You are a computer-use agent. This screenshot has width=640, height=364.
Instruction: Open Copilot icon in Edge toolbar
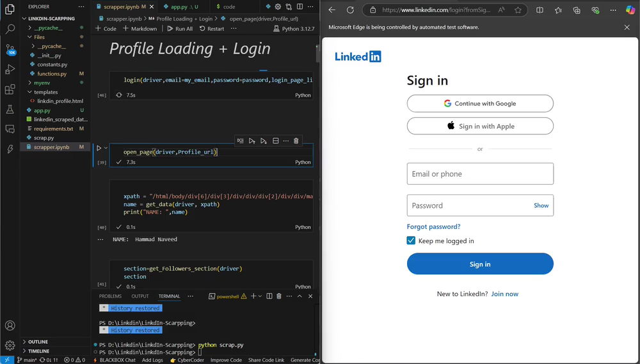[630, 10]
